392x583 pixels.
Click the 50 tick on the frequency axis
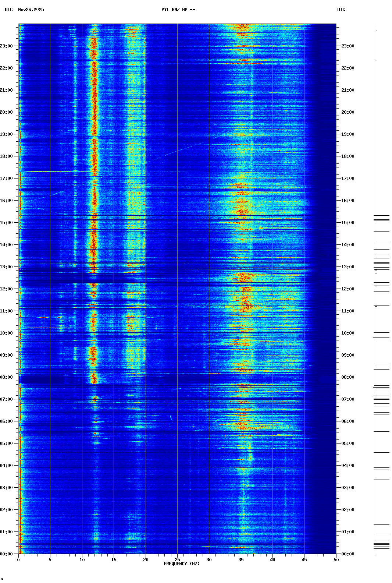[336, 560]
